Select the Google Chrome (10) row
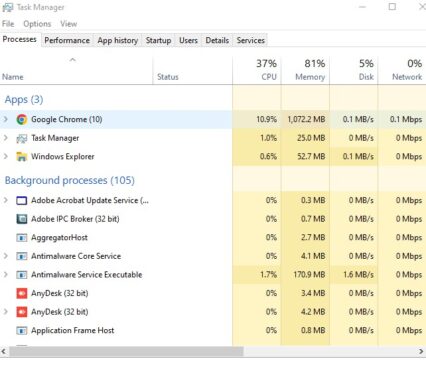The height and width of the screenshot is (365, 426). click(x=213, y=119)
